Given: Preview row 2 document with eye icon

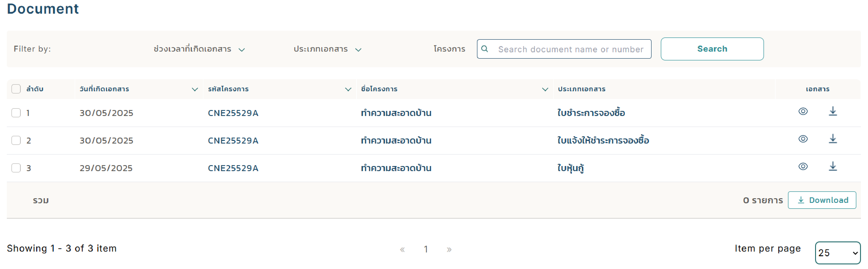Looking at the screenshot, I should pyautogui.click(x=803, y=139).
